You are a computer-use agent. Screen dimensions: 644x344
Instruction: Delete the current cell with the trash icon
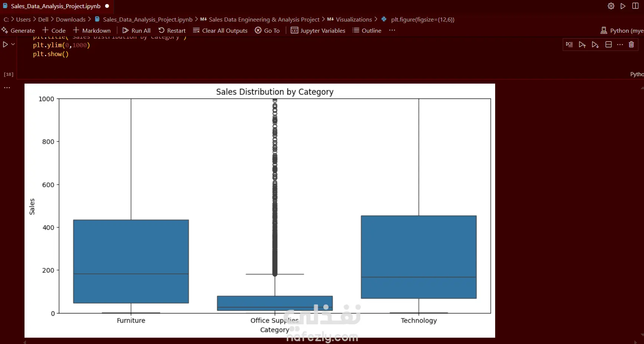point(631,45)
